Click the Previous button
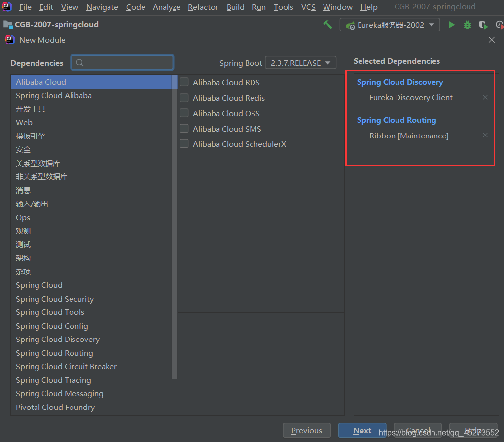This screenshot has height=442, width=504. (306, 430)
